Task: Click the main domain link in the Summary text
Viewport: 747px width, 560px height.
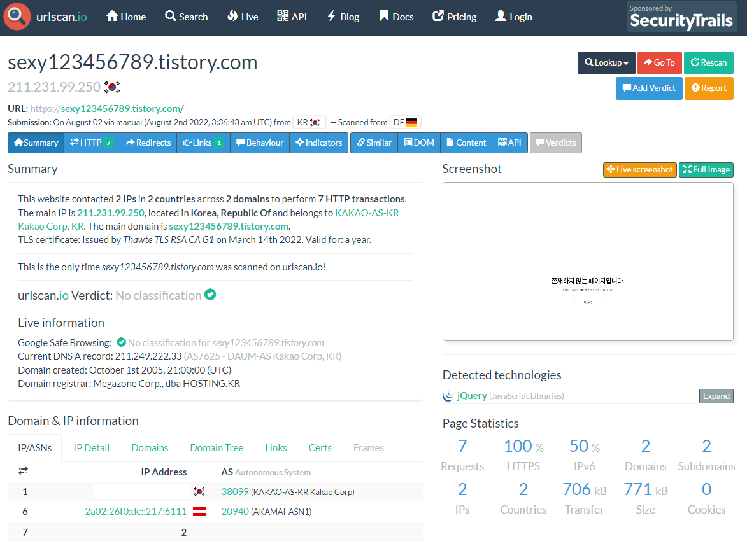Action: pyautogui.click(x=229, y=226)
